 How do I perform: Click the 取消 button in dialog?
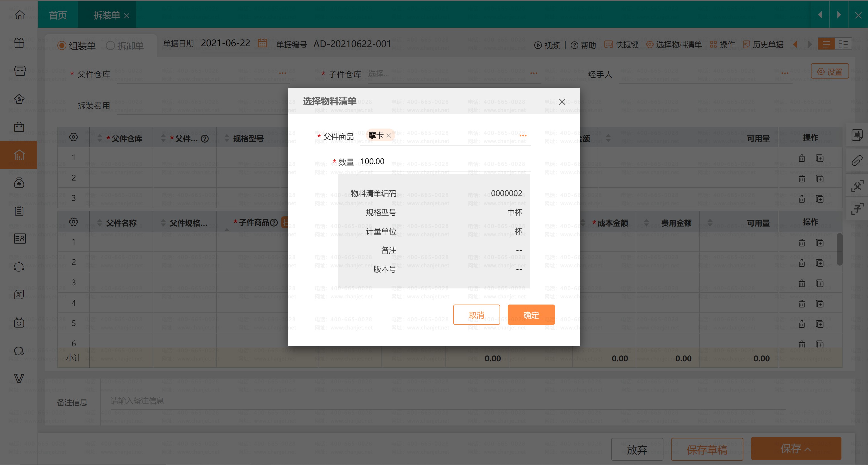476,315
